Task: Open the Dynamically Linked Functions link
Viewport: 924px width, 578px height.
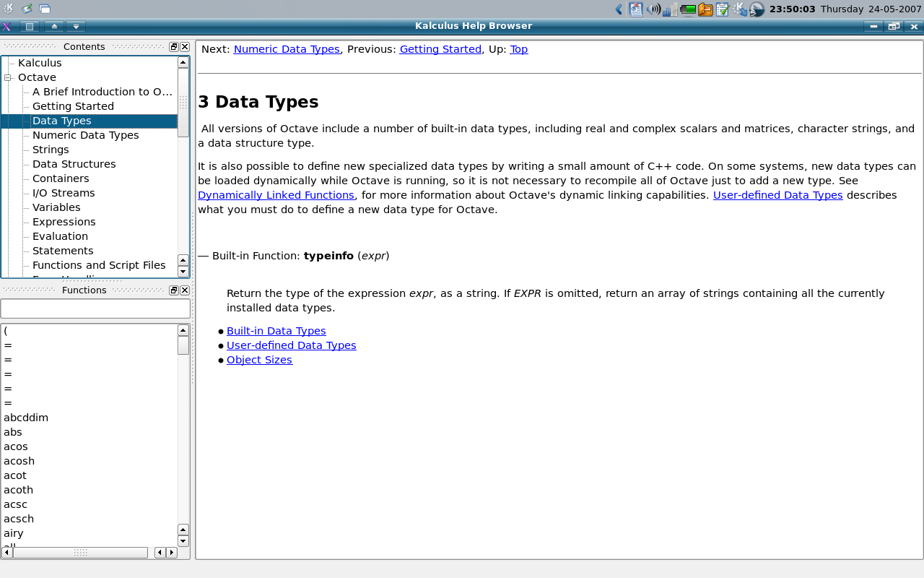Action: [x=276, y=195]
